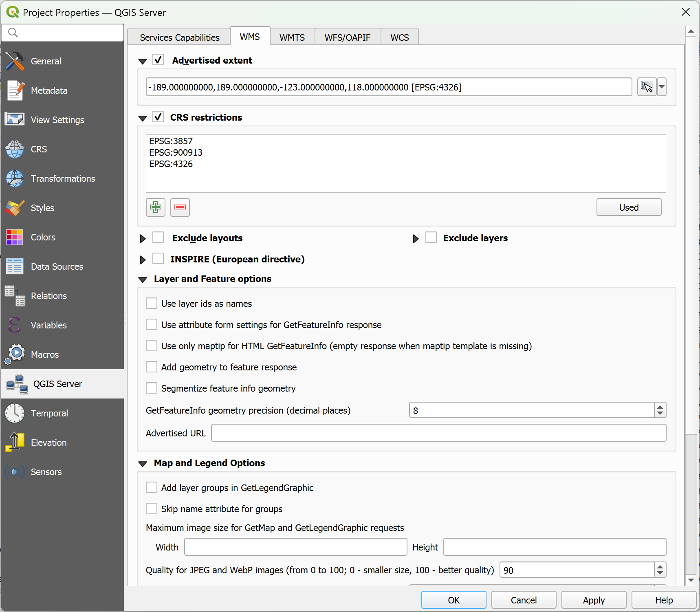Click the Used button

tap(629, 207)
